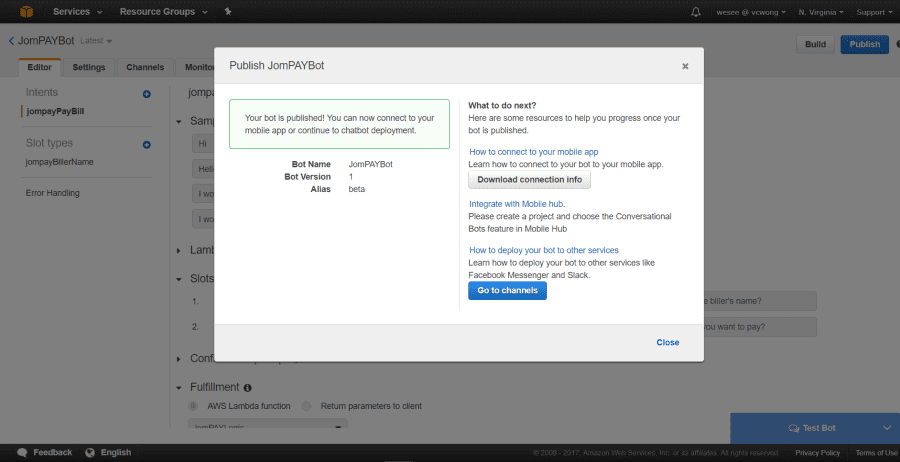Switch to the Monitoring tab
Screen dimensions: 900x462
coord(195,67)
